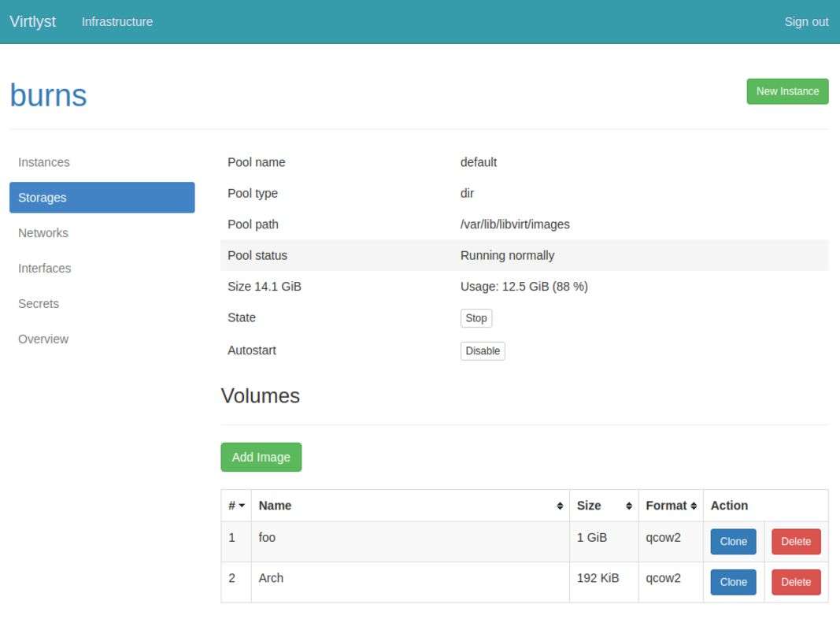Go to the Networks sidebar item

pos(43,233)
